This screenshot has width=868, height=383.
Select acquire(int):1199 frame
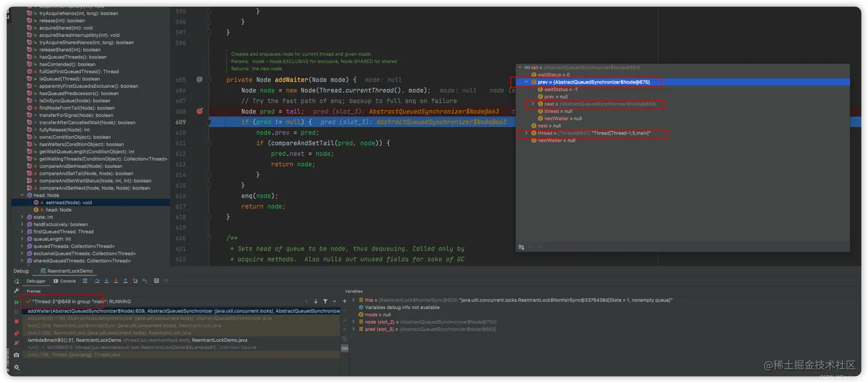(181, 318)
